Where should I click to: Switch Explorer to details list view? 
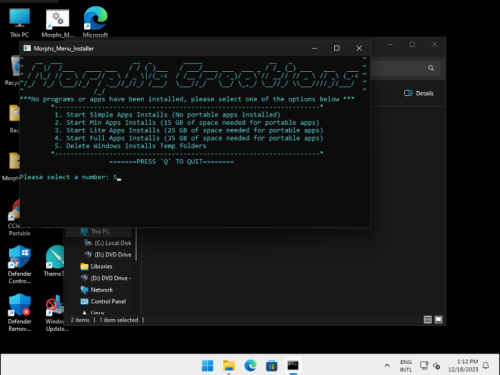pos(428,320)
